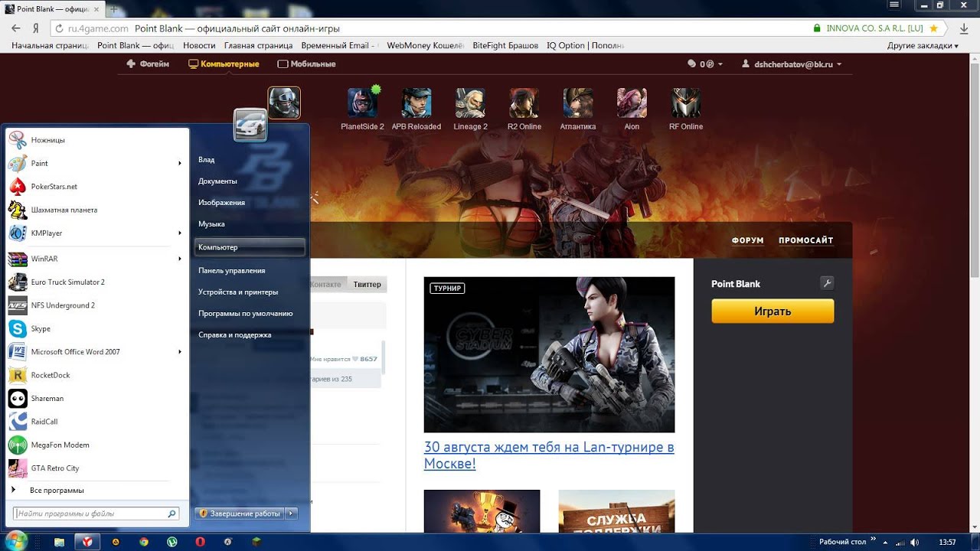
Task: Open MegaFon Modem program
Action: (97, 445)
